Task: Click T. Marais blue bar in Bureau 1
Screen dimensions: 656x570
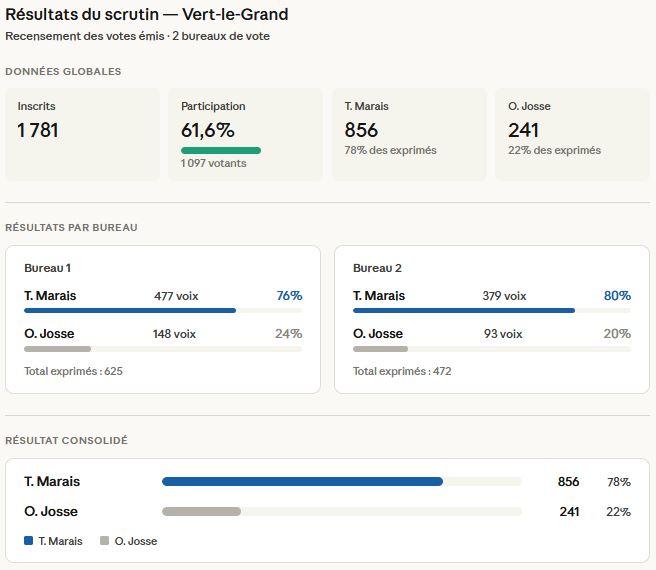Action: click(130, 311)
